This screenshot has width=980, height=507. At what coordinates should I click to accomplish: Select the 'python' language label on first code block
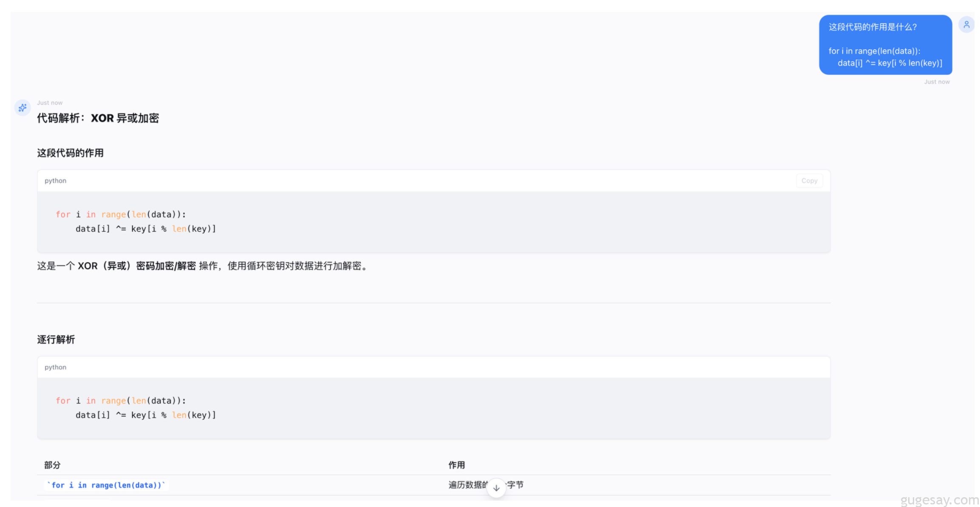click(55, 180)
